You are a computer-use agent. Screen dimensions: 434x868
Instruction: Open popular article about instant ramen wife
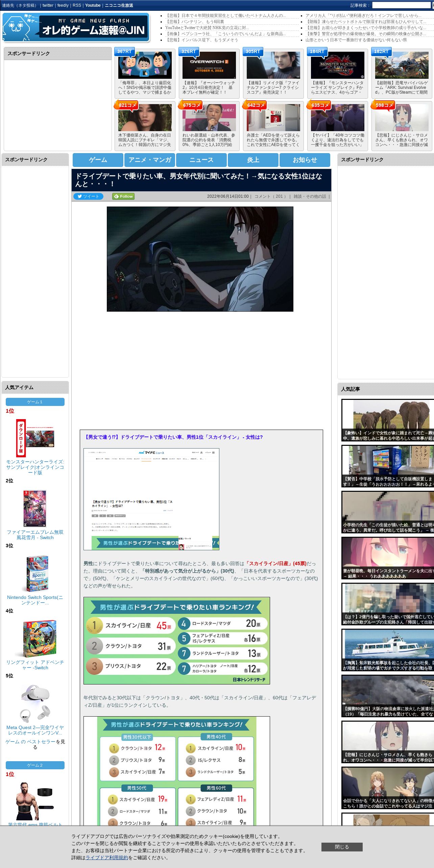coord(388,558)
